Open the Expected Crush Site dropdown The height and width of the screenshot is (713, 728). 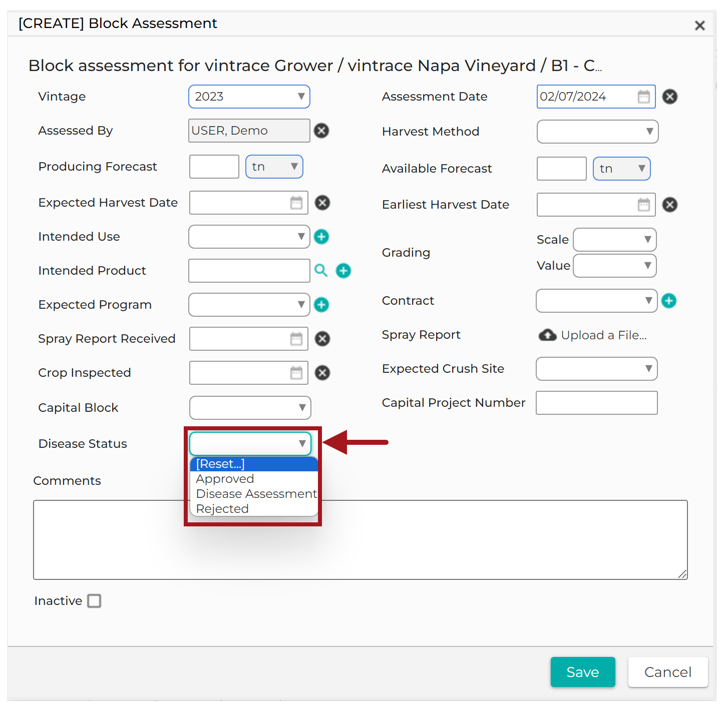[597, 369]
